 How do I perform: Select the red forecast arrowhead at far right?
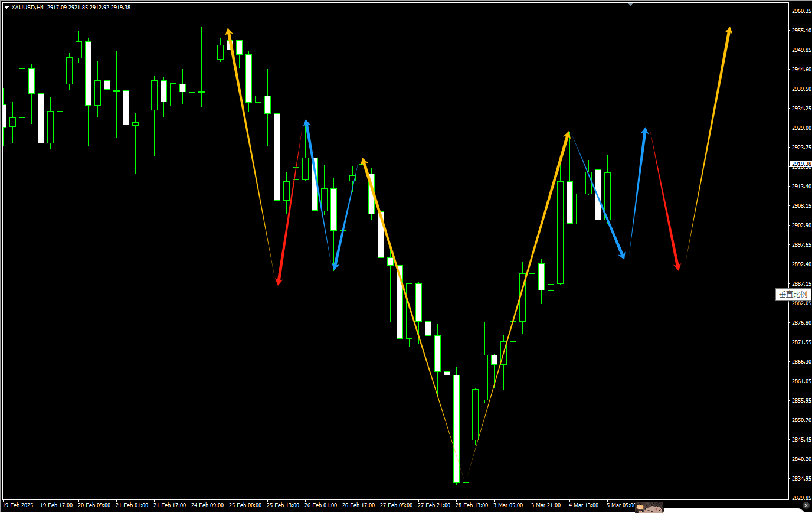tap(678, 266)
